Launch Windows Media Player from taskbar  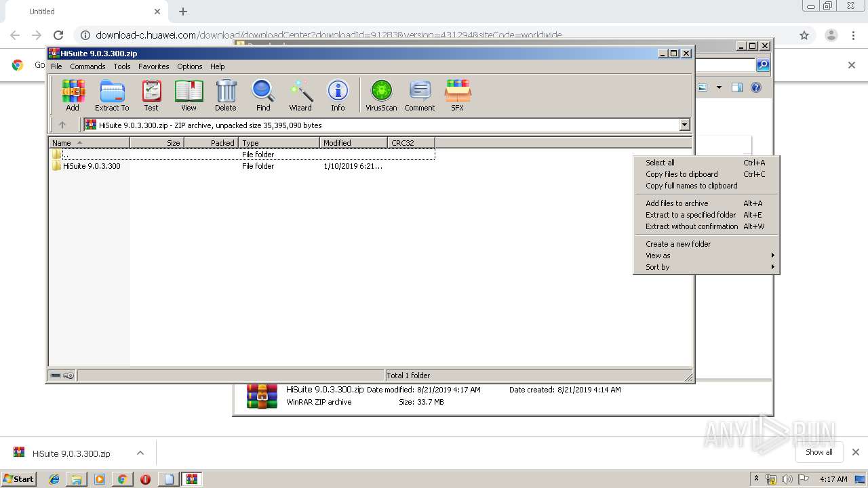100,479
